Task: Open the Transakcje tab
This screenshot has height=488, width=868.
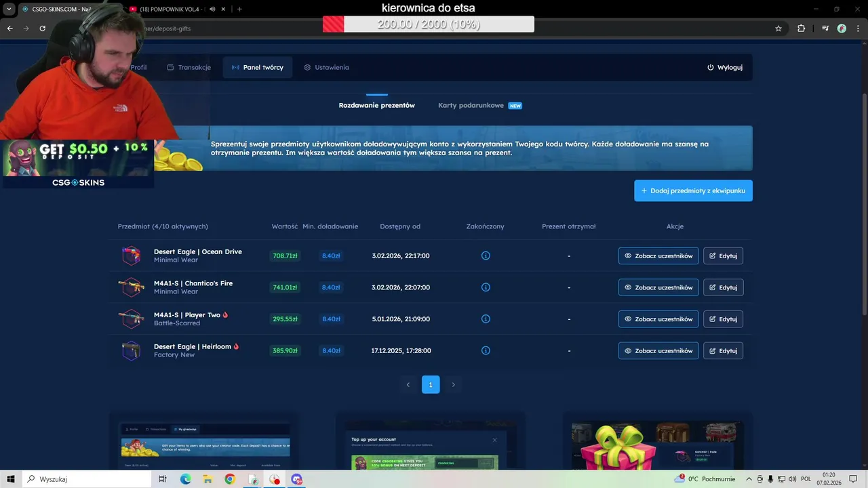Action: (x=189, y=67)
